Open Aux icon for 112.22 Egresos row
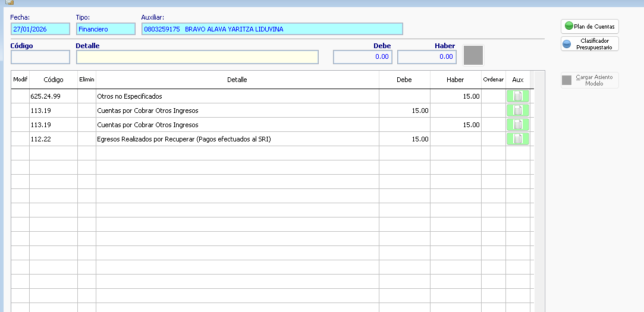 click(x=517, y=139)
